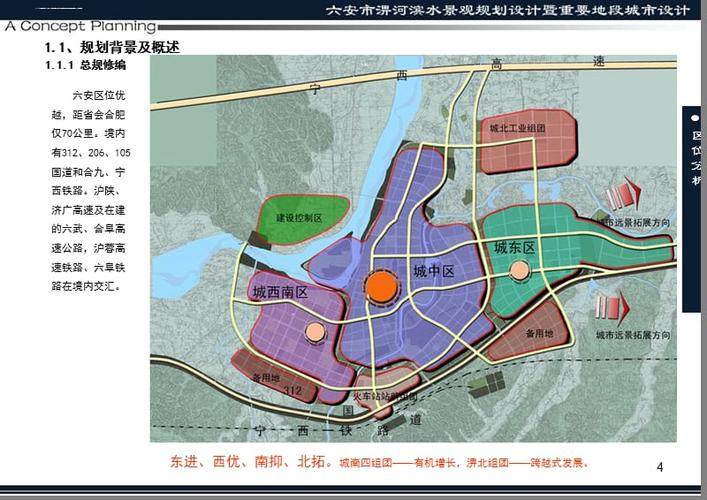Click the text line 的六武、合阜高
Screen dimensions: 707x500
coord(88,229)
